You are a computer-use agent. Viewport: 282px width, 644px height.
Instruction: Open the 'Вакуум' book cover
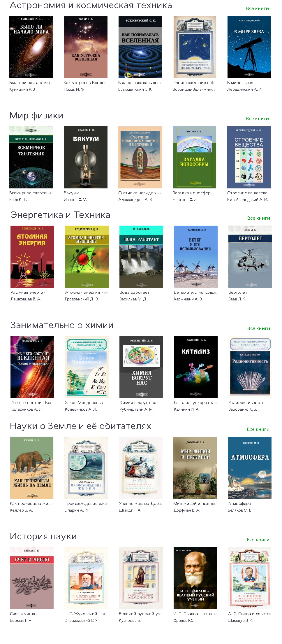[x=86, y=157]
